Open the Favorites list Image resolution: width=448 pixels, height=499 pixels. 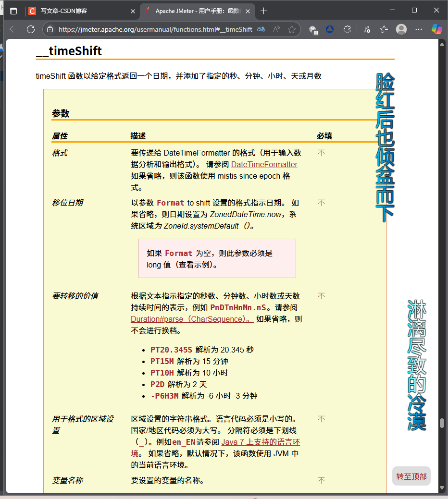tap(384, 29)
